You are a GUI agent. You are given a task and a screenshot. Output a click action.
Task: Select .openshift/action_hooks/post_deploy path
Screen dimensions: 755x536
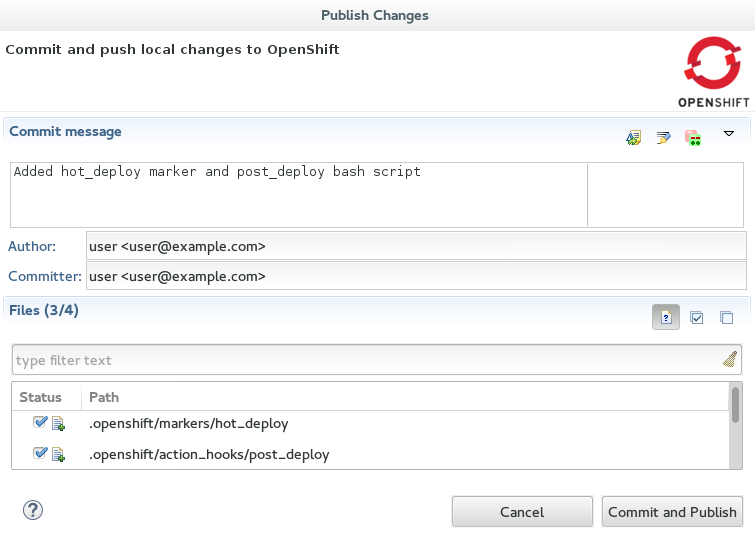pos(209,455)
